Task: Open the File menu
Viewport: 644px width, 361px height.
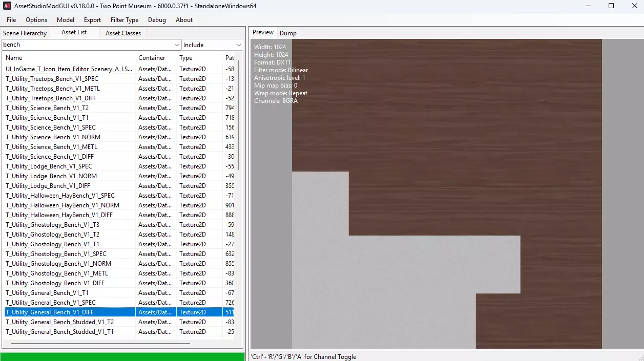Action: (11, 20)
